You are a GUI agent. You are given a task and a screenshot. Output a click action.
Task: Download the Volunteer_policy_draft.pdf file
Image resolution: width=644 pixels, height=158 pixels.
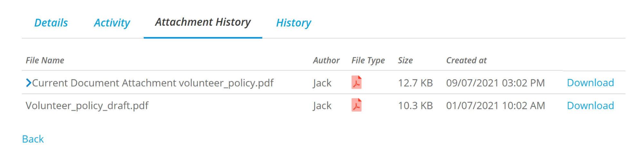(x=590, y=106)
